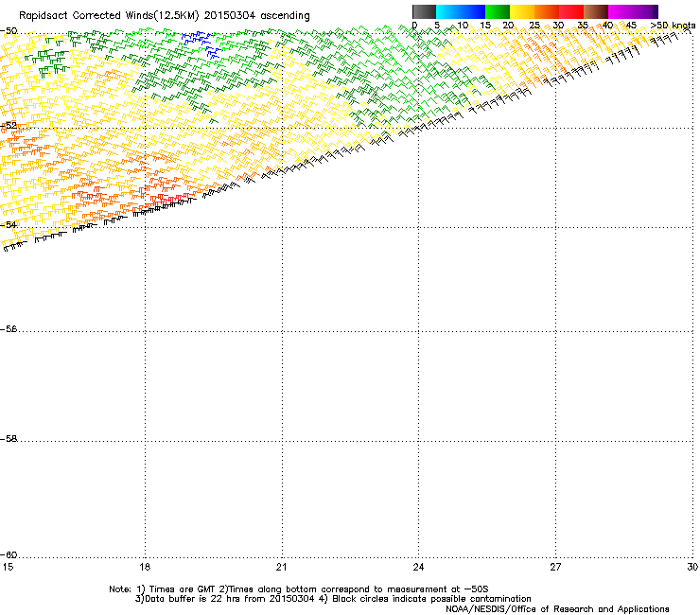The width and height of the screenshot is (700, 615).
Task: Click the brown 35-40 knots legend swatch
Action: click(x=596, y=11)
